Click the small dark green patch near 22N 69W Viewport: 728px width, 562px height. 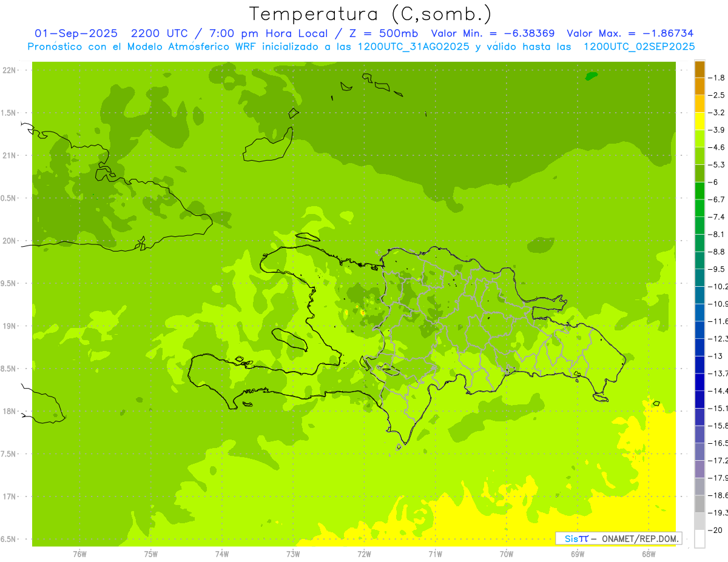point(591,76)
